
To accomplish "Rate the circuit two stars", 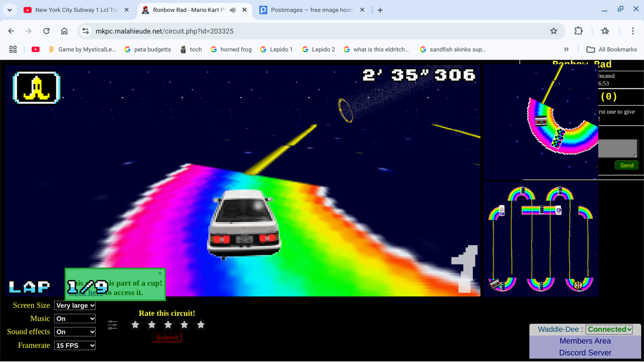I will pyautogui.click(x=151, y=325).
